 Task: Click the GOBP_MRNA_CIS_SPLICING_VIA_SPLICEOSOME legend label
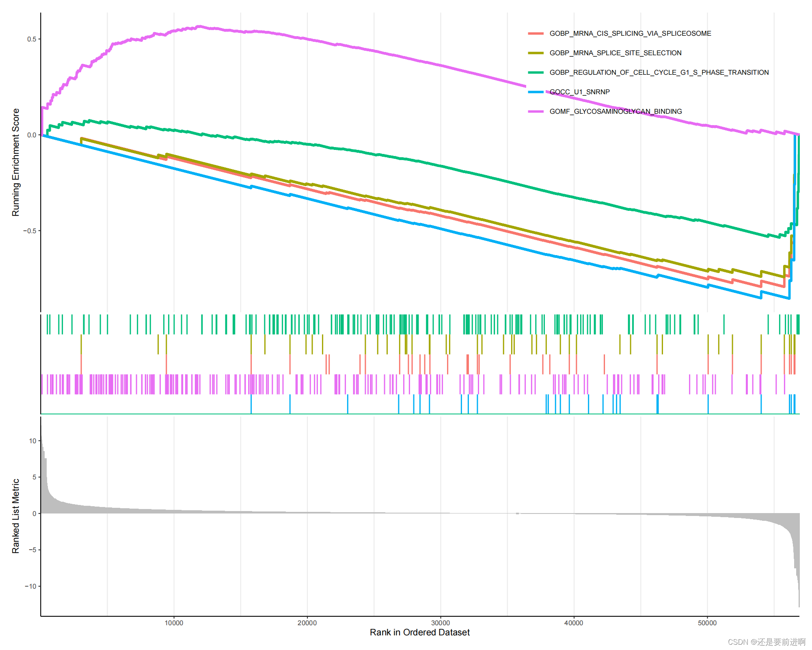pos(630,33)
